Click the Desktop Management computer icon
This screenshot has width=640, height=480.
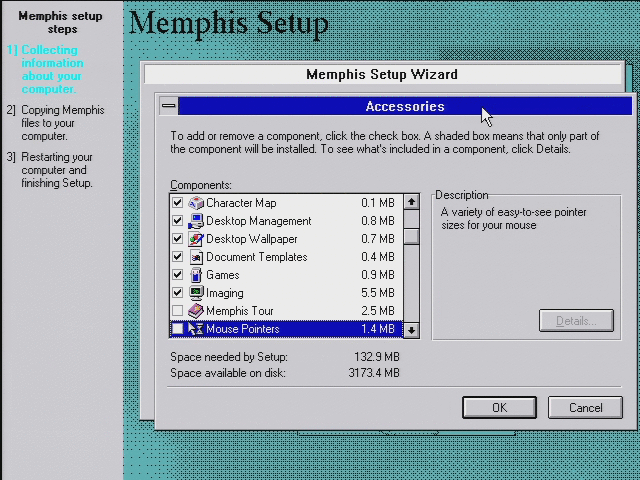click(196, 221)
